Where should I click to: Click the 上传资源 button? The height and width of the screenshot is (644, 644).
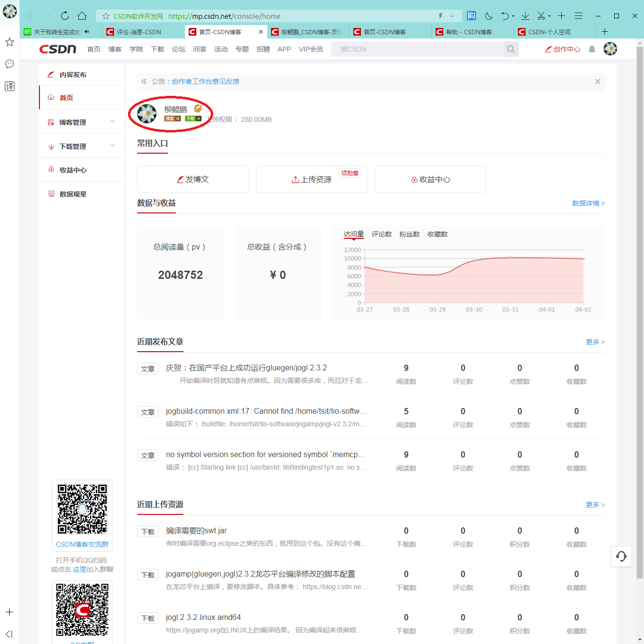[311, 179]
